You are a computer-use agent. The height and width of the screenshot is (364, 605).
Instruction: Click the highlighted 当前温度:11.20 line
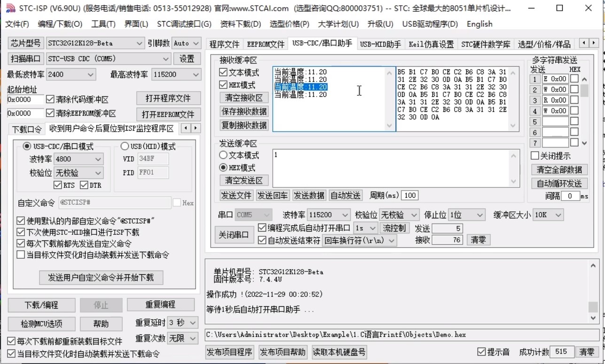click(300, 87)
